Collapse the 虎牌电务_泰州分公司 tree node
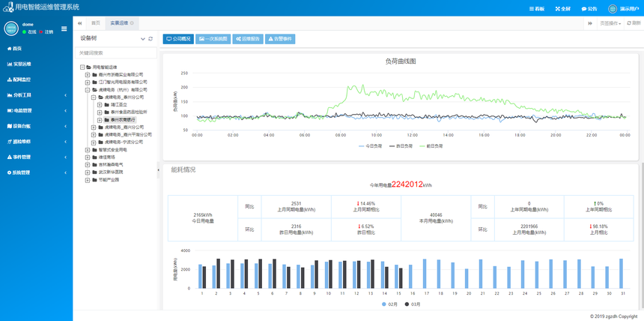Viewport: 644px width, 321px height. point(94,97)
